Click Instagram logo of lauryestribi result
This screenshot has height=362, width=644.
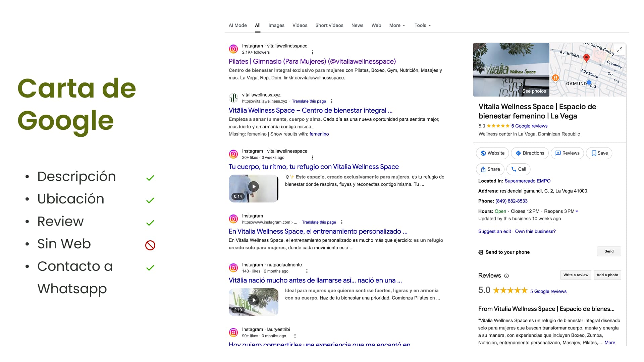pos(233,333)
